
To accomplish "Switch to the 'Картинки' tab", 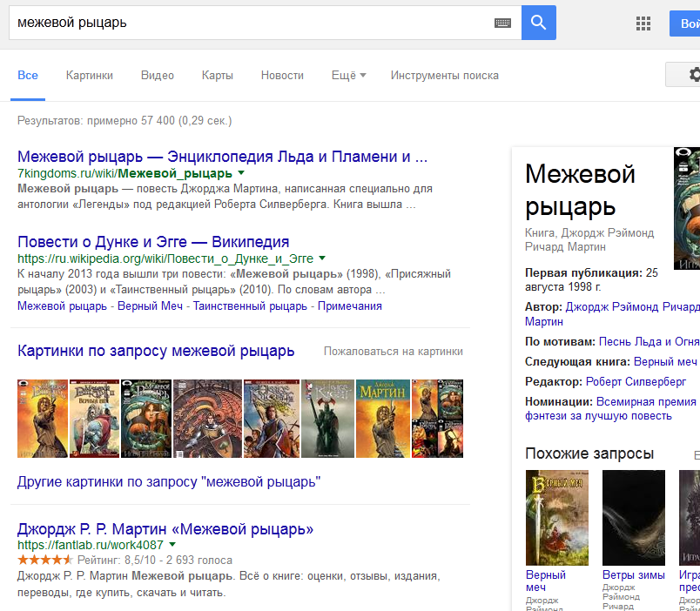I will tap(90, 76).
